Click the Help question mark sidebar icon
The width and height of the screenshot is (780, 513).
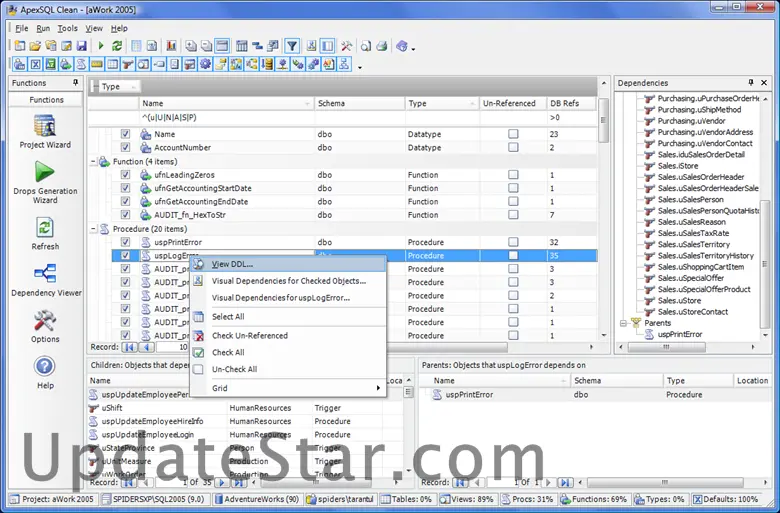45,372
